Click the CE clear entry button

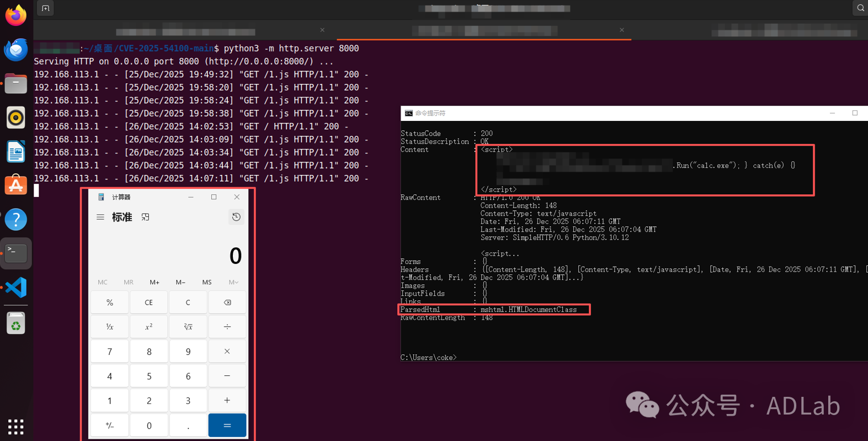pyautogui.click(x=149, y=302)
